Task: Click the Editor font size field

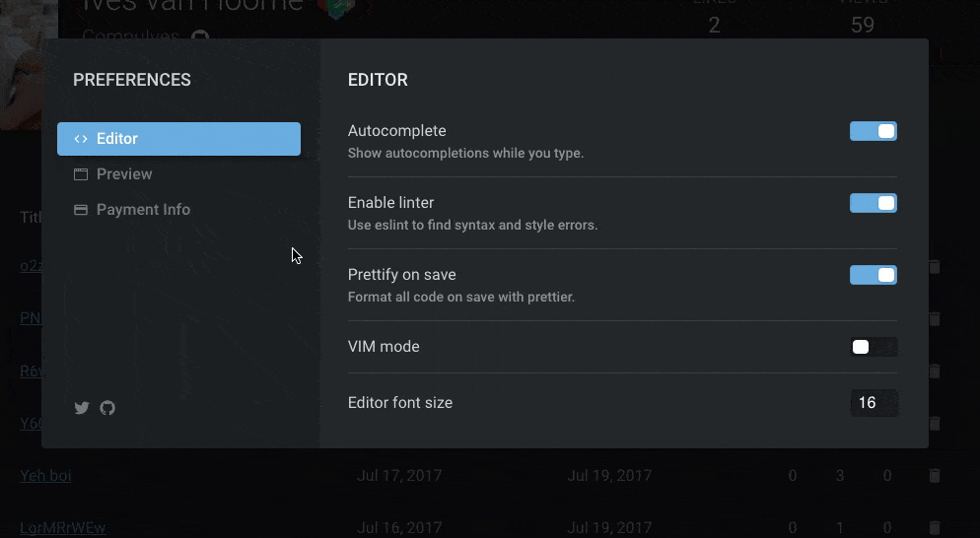Action: click(x=874, y=402)
